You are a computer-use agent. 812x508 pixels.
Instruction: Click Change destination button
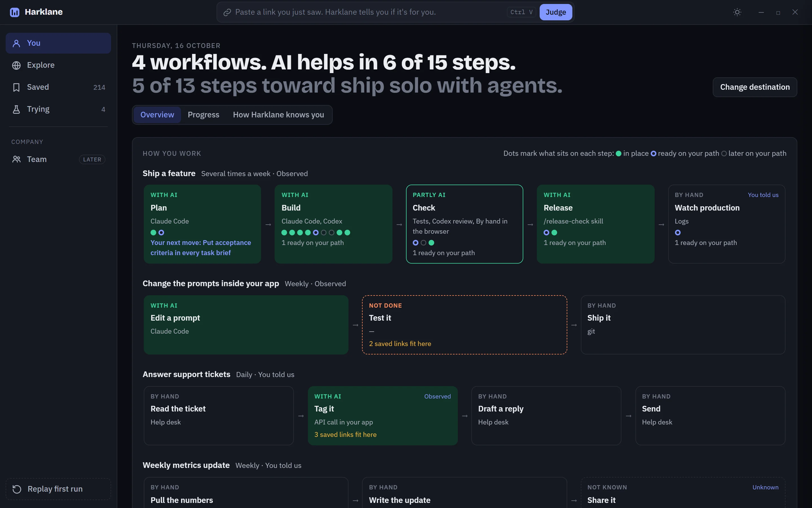click(754, 87)
